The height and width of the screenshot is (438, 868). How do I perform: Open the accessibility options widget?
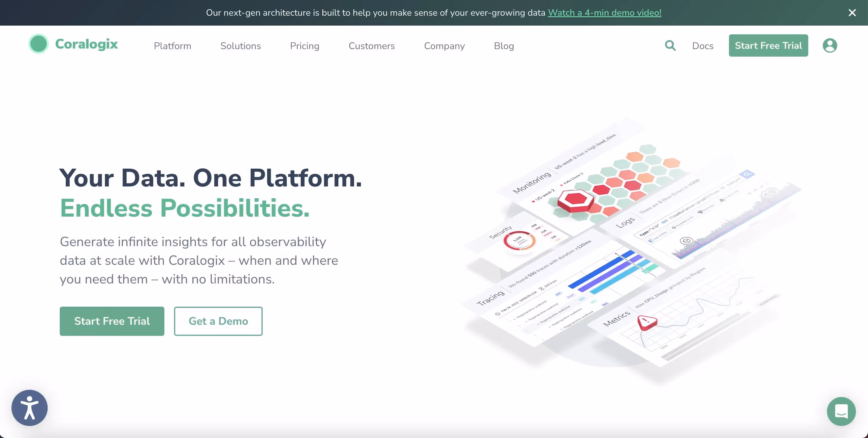pos(29,408)
